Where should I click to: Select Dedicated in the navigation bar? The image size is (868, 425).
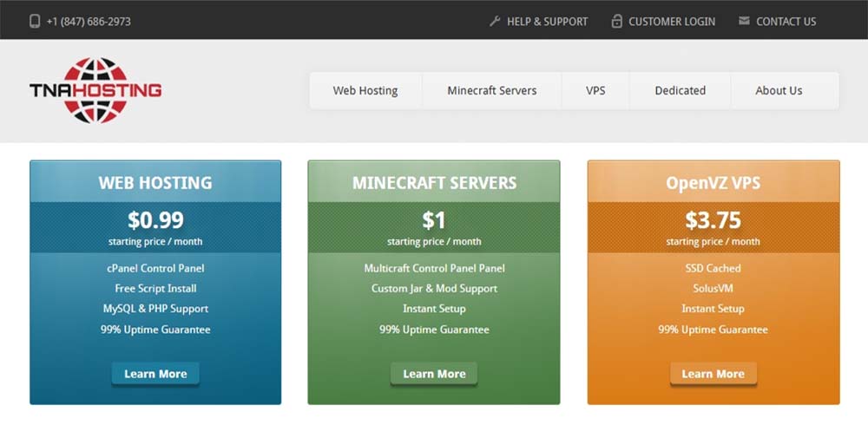coord(681,91)
